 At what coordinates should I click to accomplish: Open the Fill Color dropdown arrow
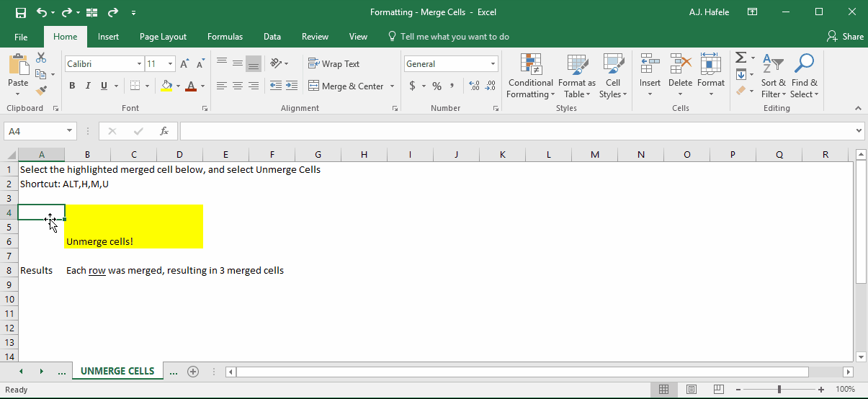(179, 86)
